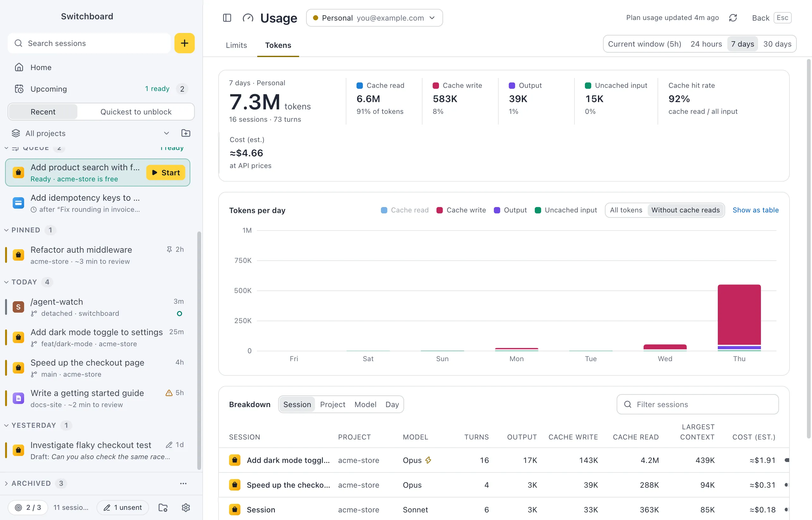Image resolution: width=812 pixels, height=520 pixels.
Task: Click the usage gauge icon beside Usage
Action: tap(248, 18)
